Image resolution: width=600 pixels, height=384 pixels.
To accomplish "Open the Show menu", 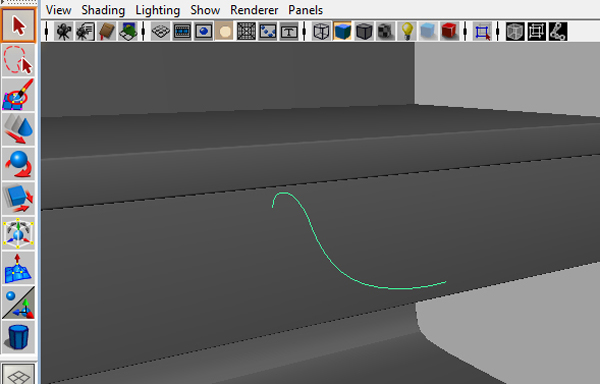I will click(x=205, y=10).
